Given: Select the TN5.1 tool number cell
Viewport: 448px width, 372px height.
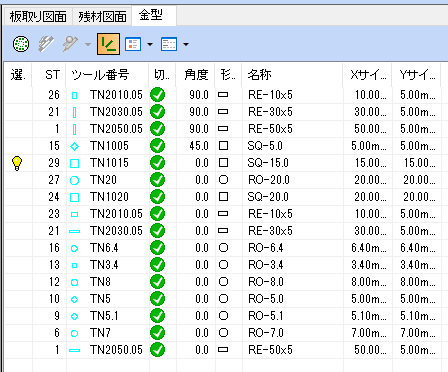Looking at the screenshot, I should 104,316.
